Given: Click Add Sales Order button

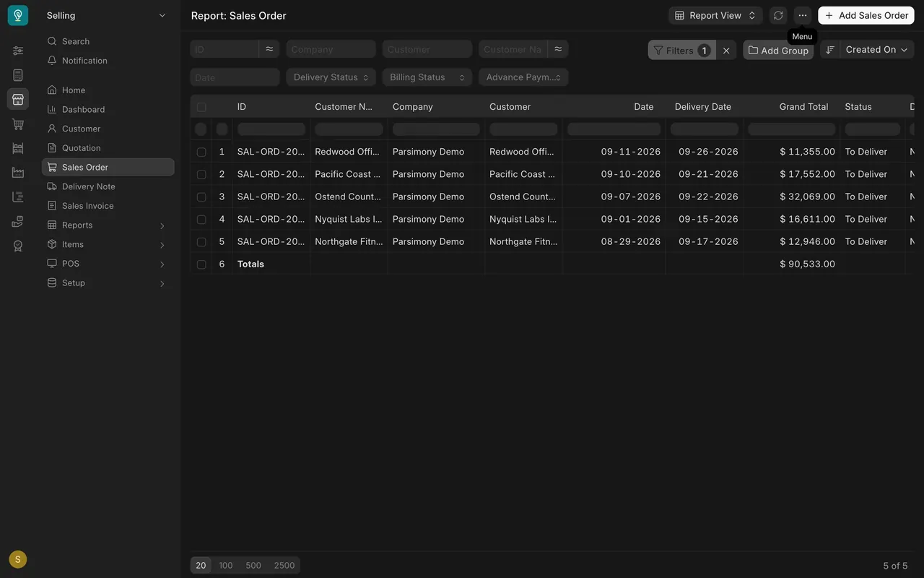Looking at the screenshot, I should [x=866, y=15].
